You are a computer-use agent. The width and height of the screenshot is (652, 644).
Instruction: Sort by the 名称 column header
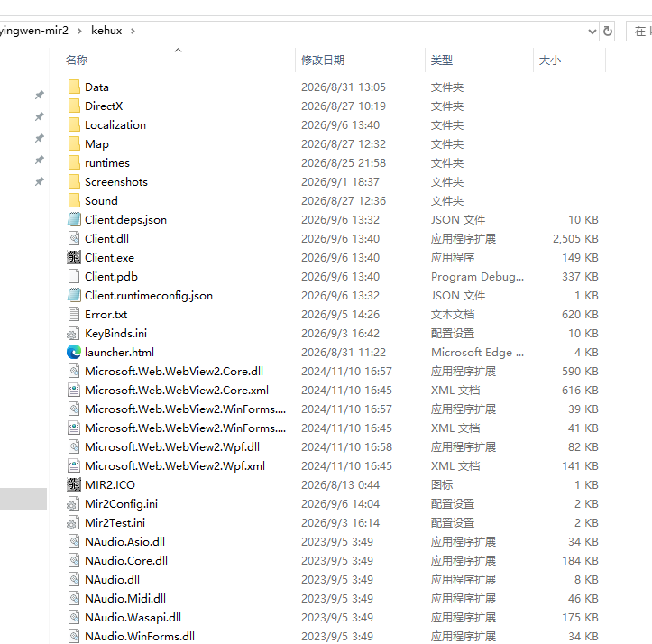pos(77,60)
